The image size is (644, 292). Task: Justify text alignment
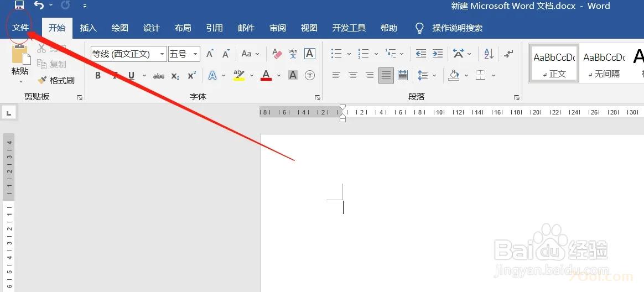click(386, 76)
